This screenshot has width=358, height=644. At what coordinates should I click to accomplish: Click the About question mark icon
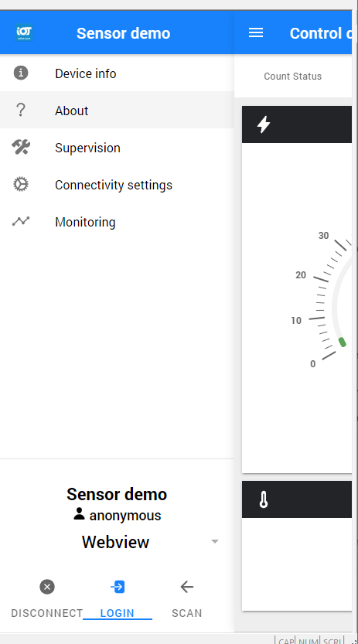coord(21,110)
